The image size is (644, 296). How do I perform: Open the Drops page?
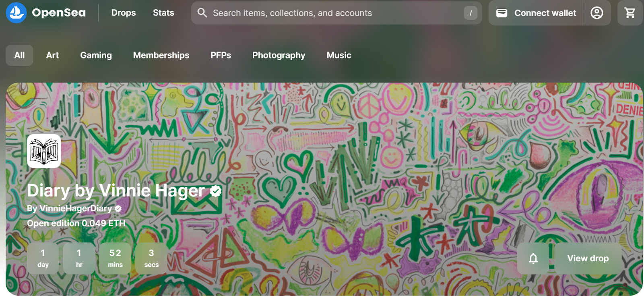(x=124, y=13)
